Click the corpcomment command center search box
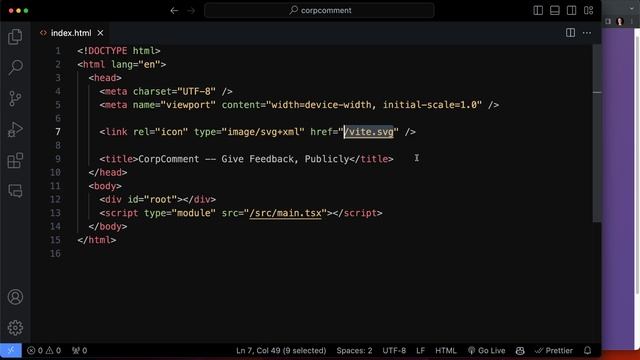This screenshot has height=360, width=640. point(319,11)
